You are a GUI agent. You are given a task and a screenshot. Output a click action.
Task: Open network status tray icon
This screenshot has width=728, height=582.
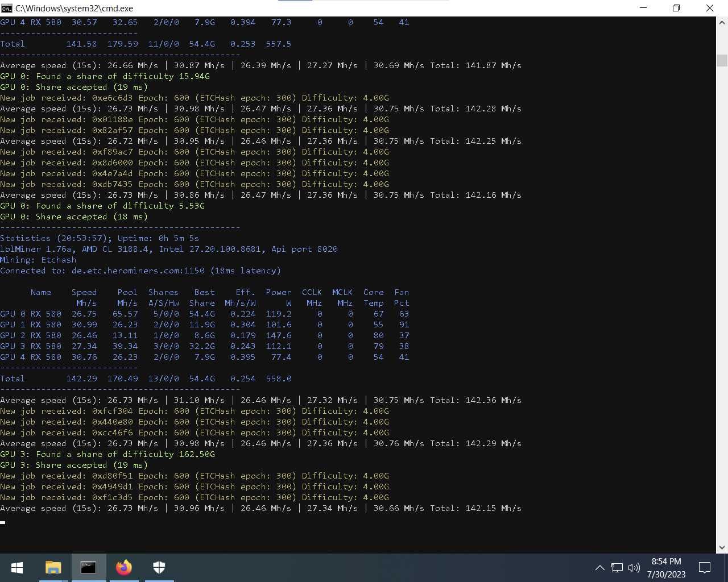click(x=617, y=568)
